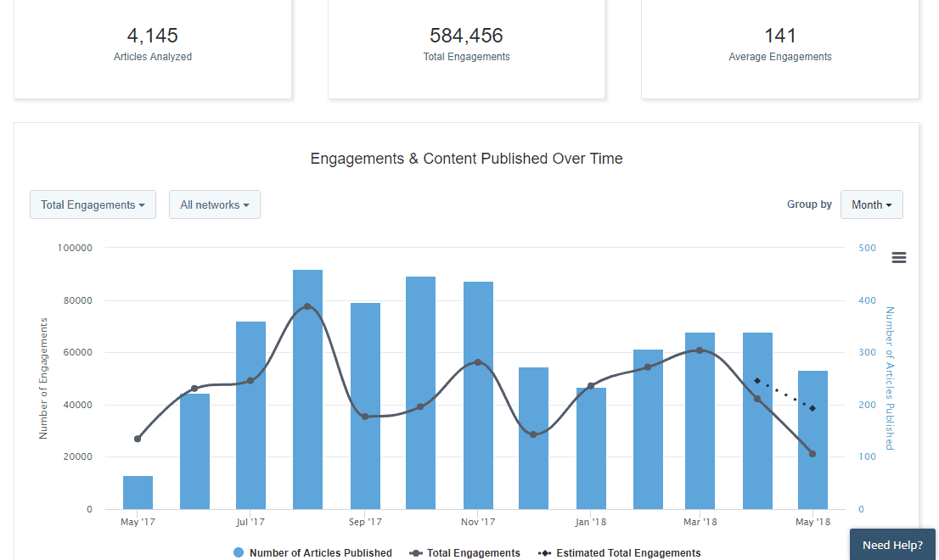
Task: Toggle Number of Articles Published legend series
Action: [x=312, y=553]
